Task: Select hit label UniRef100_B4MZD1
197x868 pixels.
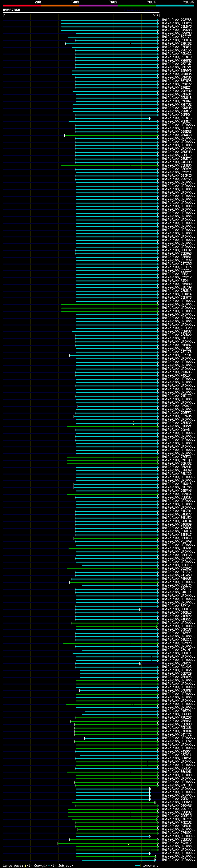Action: (x=177, y=511)
